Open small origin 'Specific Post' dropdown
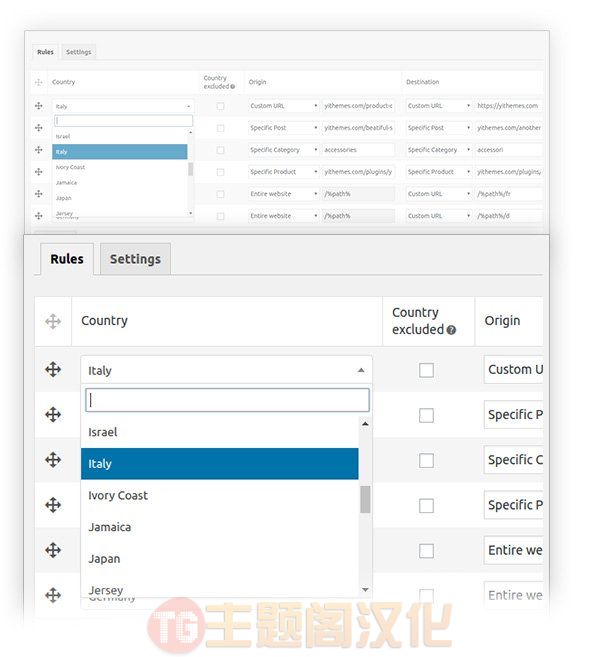 coord(284,128)
